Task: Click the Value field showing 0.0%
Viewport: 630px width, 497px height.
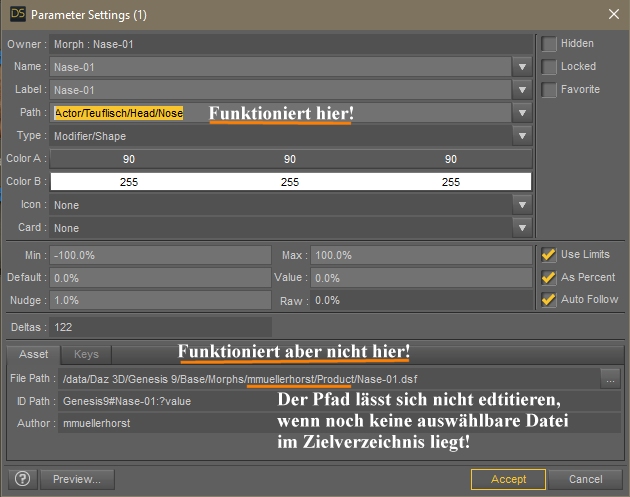Action: pyautogui.click(x=421, y=278)
